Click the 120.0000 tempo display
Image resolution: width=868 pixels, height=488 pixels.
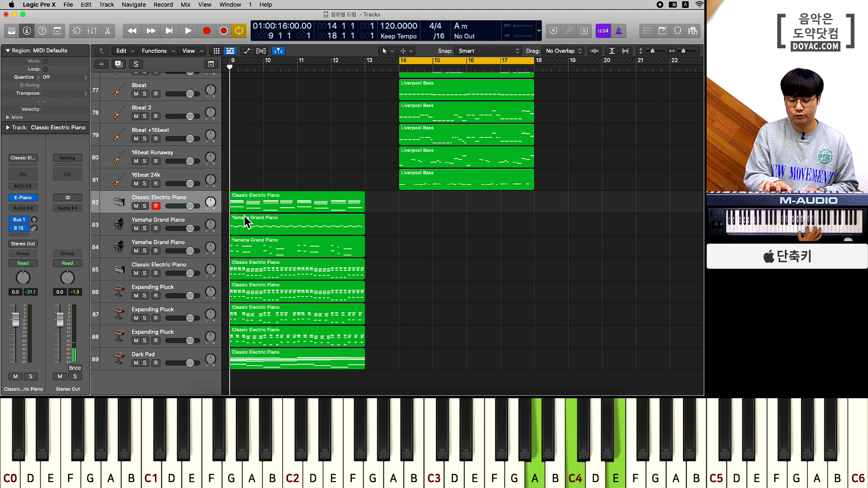398,26
